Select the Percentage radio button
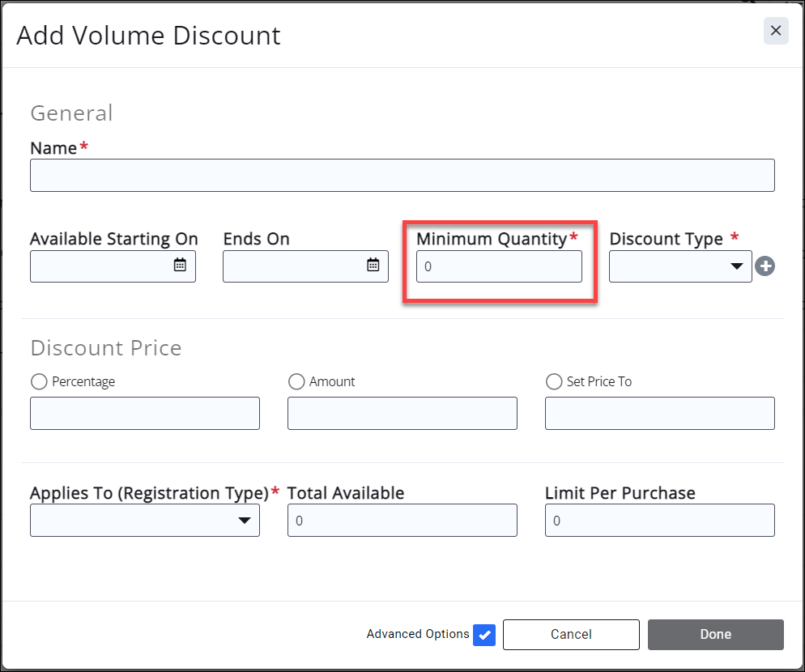805x672 pixels. 38,381
